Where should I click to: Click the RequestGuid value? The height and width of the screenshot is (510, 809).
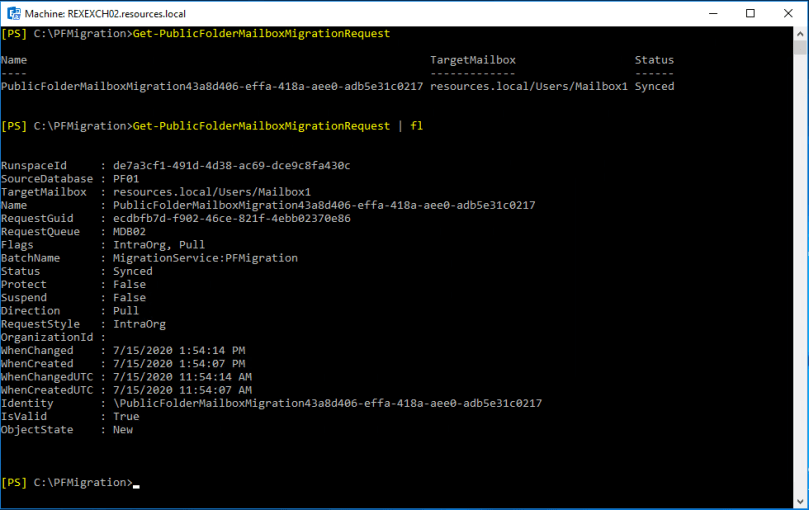click(x=231, y=218)
